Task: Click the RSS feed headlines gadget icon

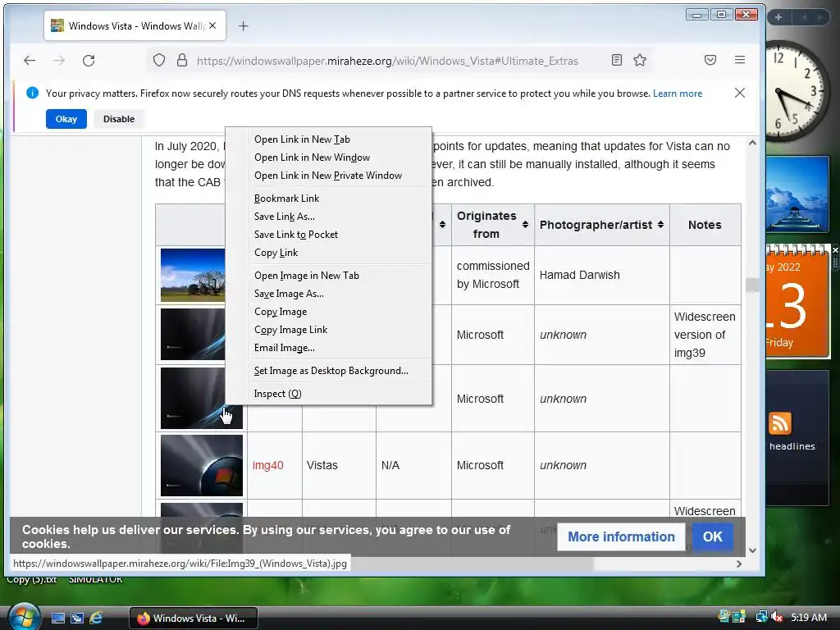Action: pyautogui.click(x=780, y=423)
